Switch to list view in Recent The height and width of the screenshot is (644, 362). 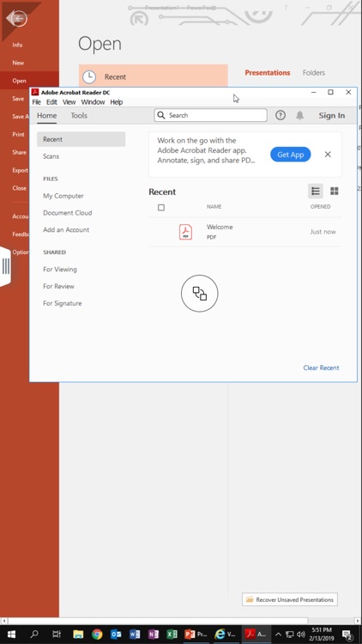point(316,191)
